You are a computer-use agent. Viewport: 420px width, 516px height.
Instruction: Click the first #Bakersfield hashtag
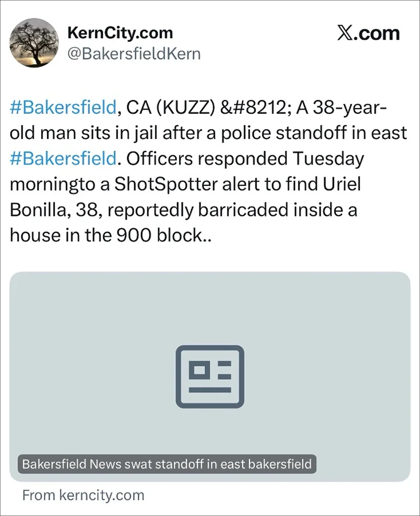[x=63, y=107]
